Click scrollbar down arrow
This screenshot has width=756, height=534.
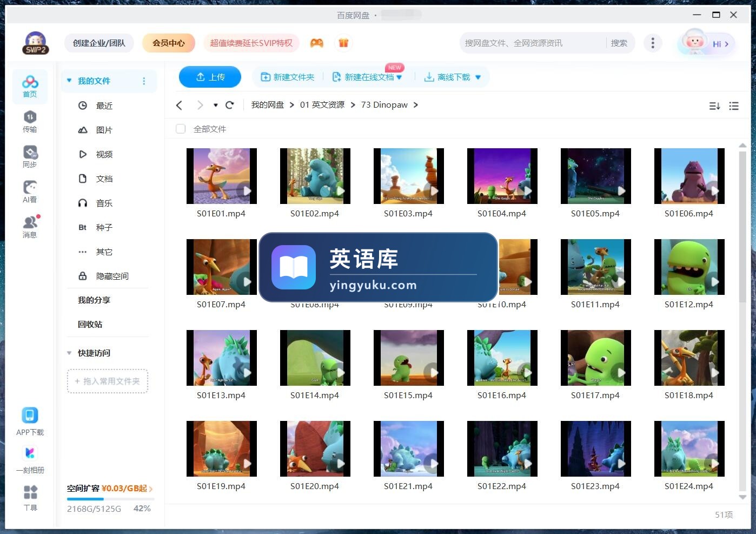pos(742,497)
